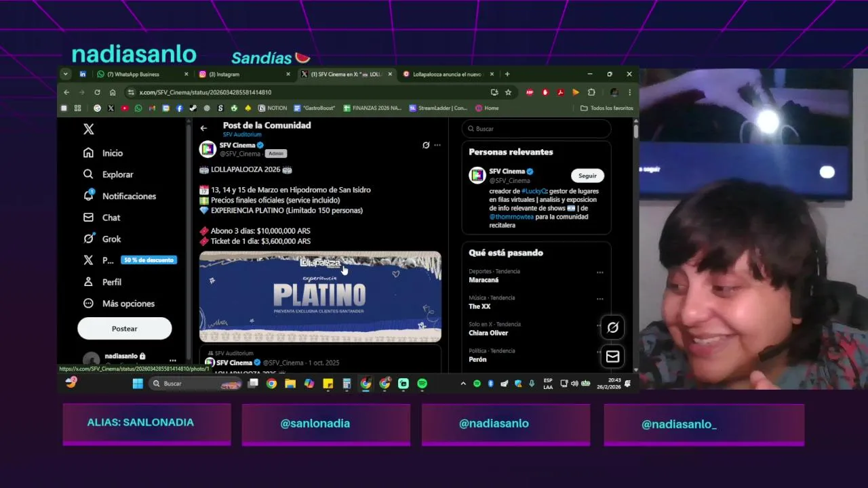Open WhatsApp bookmark icon in bookmarks bar
Viewport: 868px width, 488px height.
(138, 108)
